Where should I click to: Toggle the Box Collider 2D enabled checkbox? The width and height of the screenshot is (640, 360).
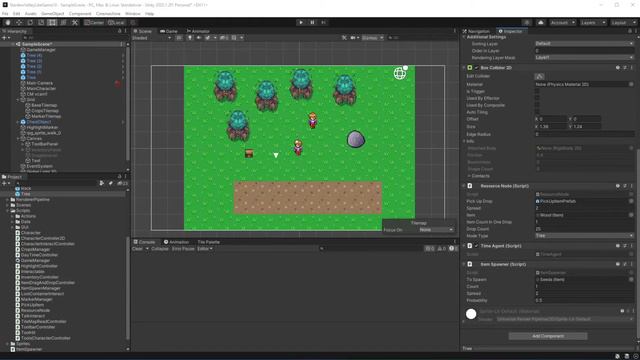tap(476, 68)
